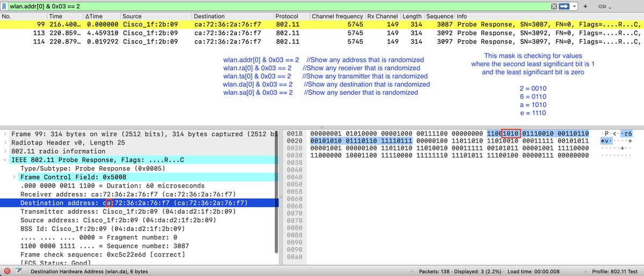Select the Duration: 60 microseconds line
644x276 pixels.
140,185
